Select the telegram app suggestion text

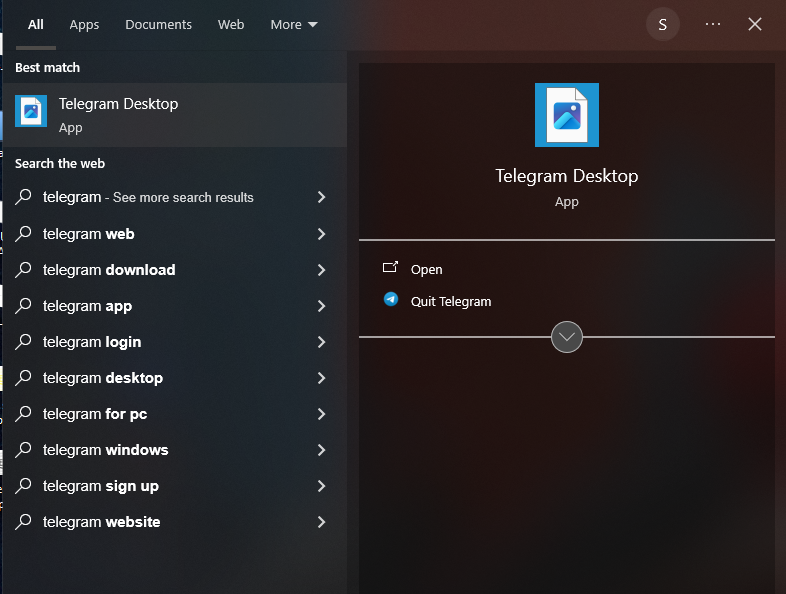click(87, 306)
